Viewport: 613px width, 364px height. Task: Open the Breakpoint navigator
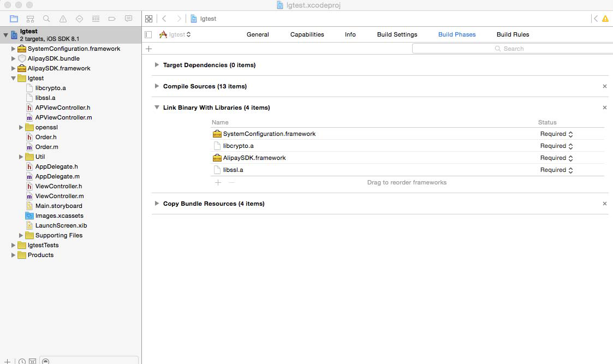point(112,19)
